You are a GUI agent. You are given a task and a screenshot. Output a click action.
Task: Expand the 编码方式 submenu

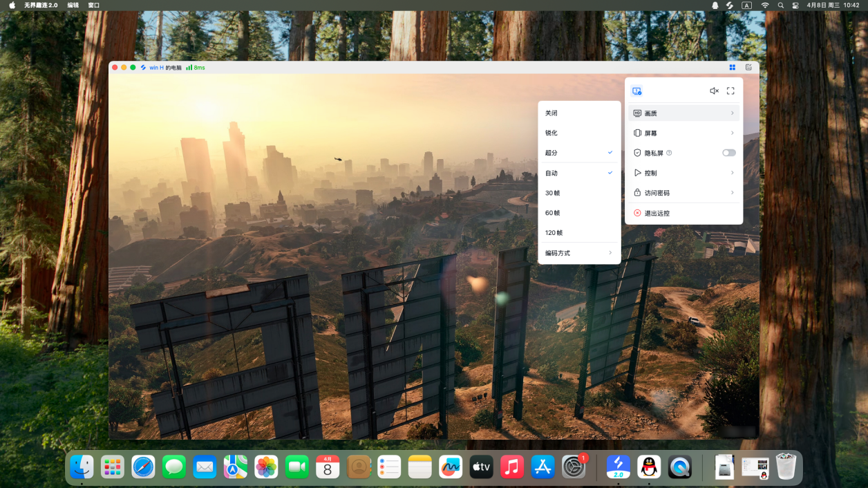pyautogui.click(x=578, y=253)
